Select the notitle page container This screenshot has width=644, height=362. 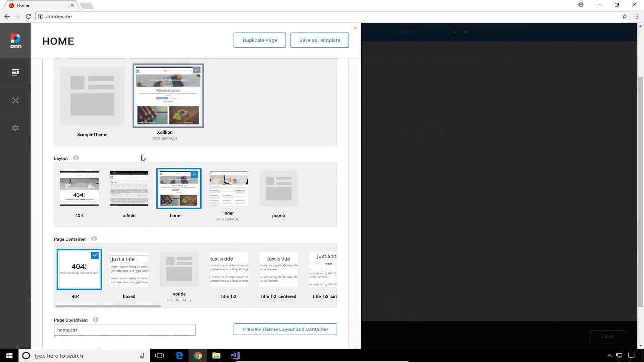pyautogui.click(x=179, y=269)
